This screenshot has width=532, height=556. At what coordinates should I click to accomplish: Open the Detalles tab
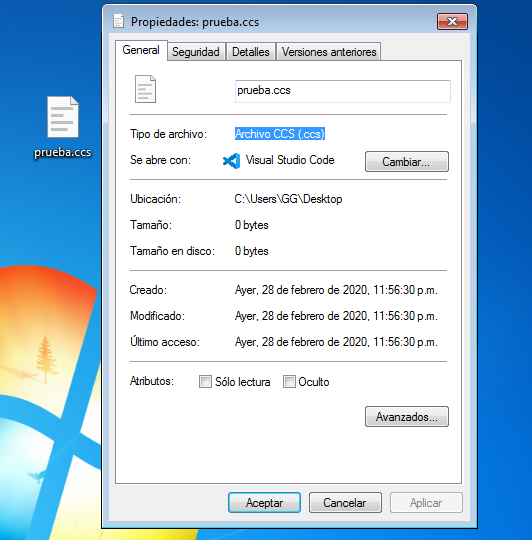coord(251,52)
